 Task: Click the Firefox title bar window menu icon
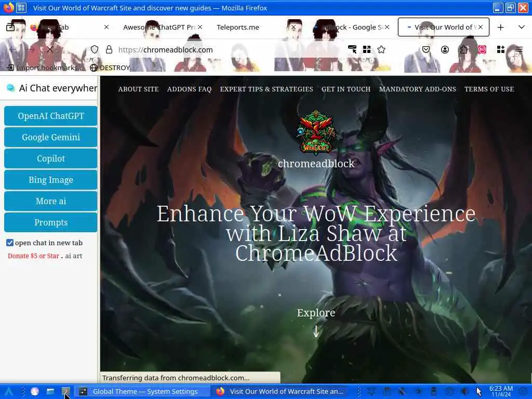[8, 7]
